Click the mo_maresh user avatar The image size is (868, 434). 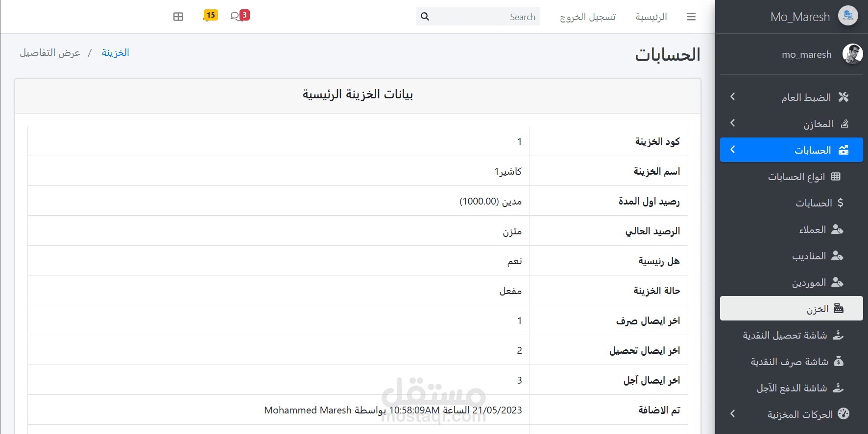click(852, 54)
